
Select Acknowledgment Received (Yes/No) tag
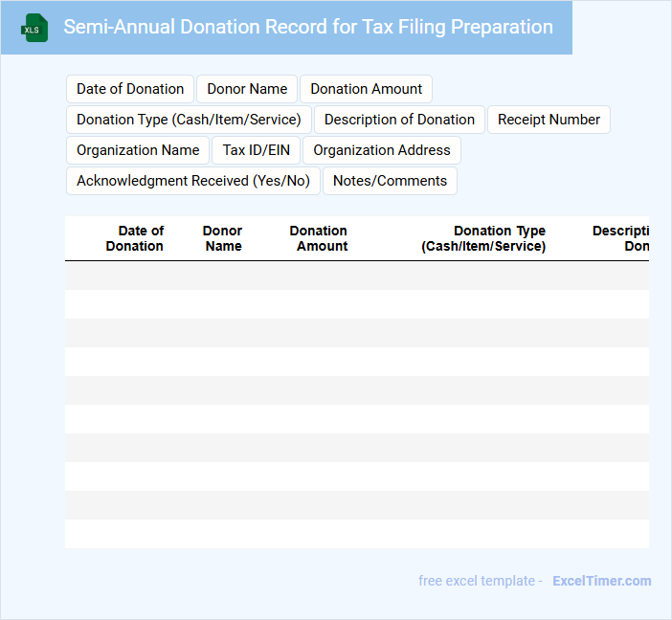click(x=192, y=181)
